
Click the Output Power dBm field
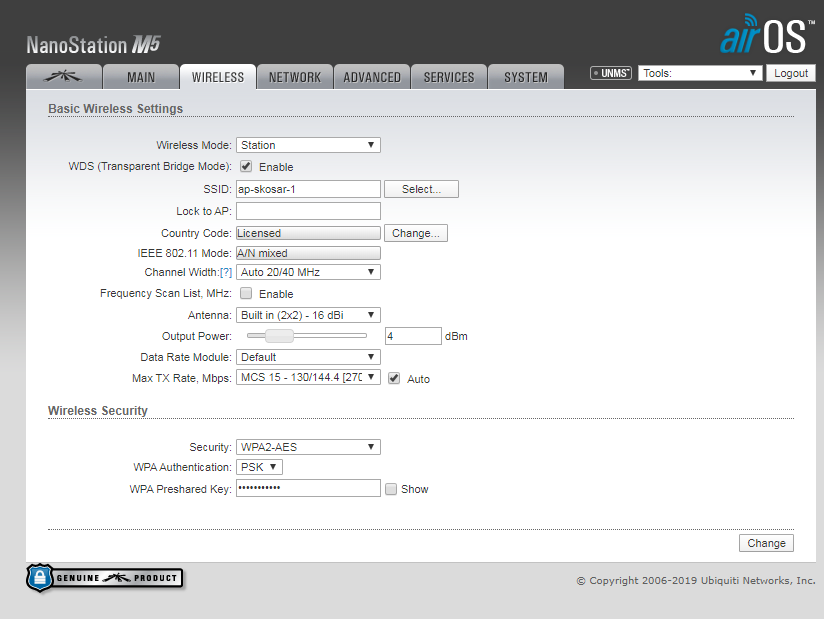coord(413,336)
